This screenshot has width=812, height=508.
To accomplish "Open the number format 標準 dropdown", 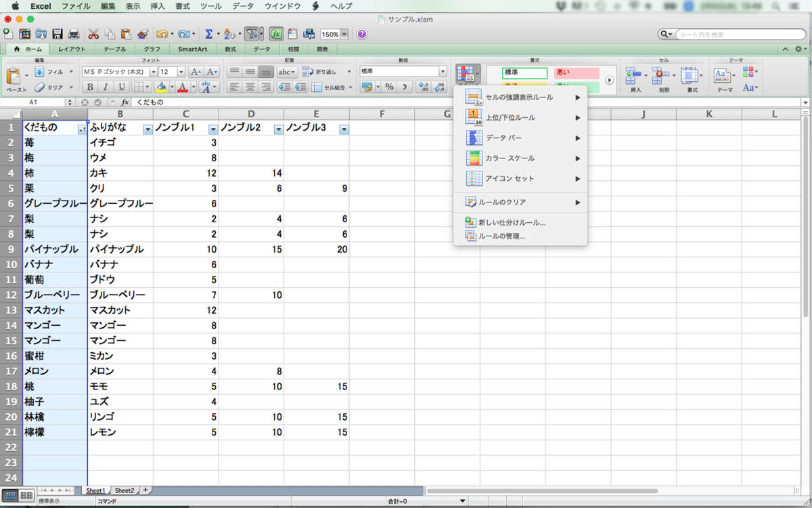I will (x=443, y=71).
